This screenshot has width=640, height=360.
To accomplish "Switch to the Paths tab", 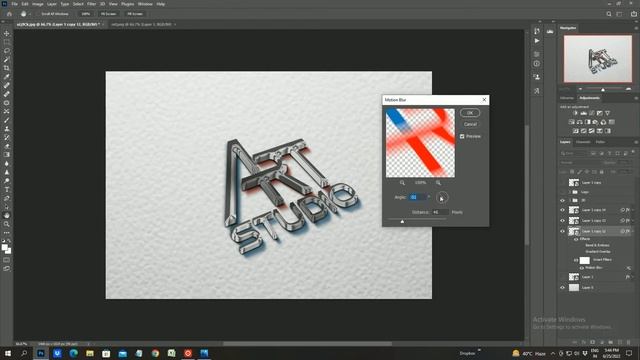I will coord(600,142).
